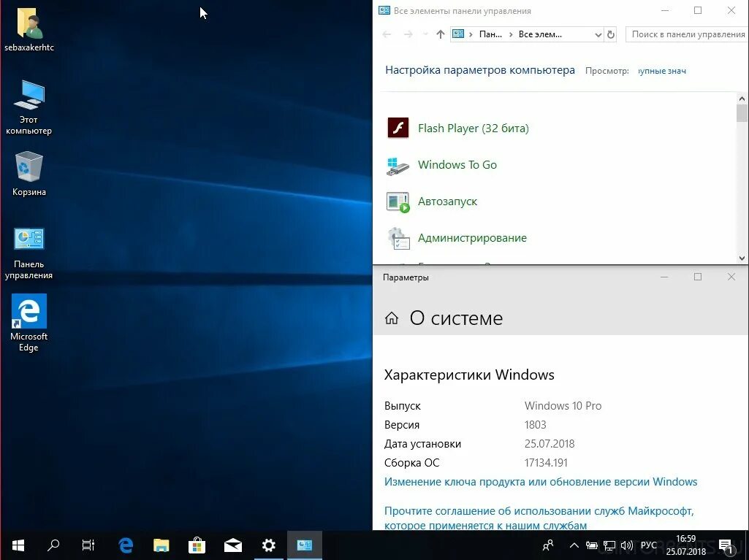Launch Edge from the taskbar
The height and width of the screenshot is (560, 749).
tap(125, 545)
